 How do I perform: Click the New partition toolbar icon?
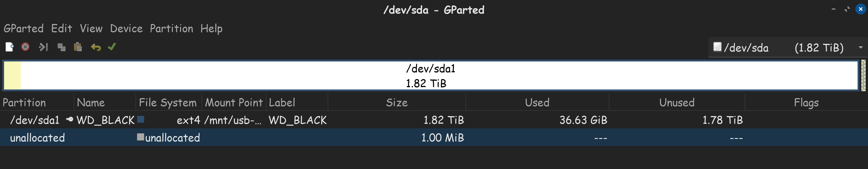tap(9, 47)
